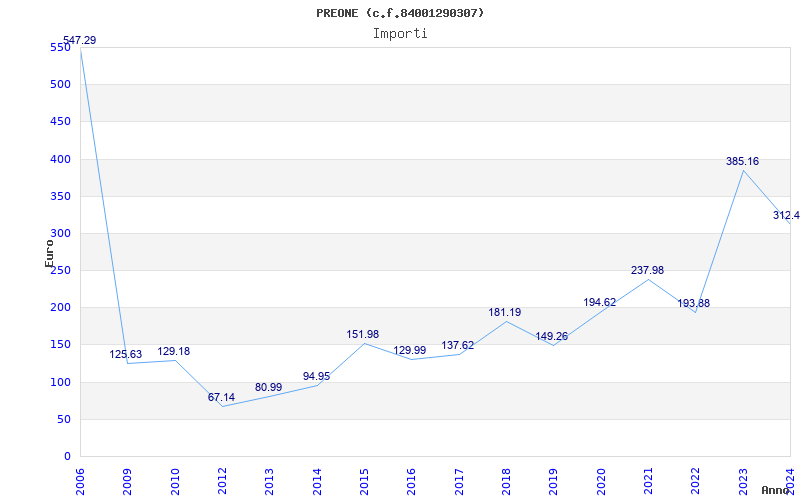The height and width of the screenshot is (500, 800).
Task: Select the 137.62 data label
Action: pyautogui.click(x=458, y=345)
